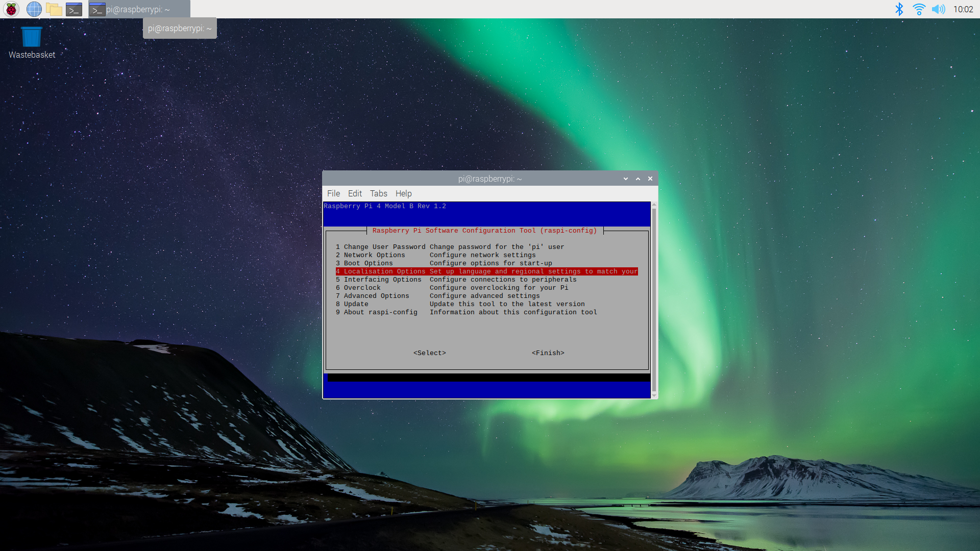Launch the web browser globe icon
This screenshot has width=980, height=551.
click(34, 9)
